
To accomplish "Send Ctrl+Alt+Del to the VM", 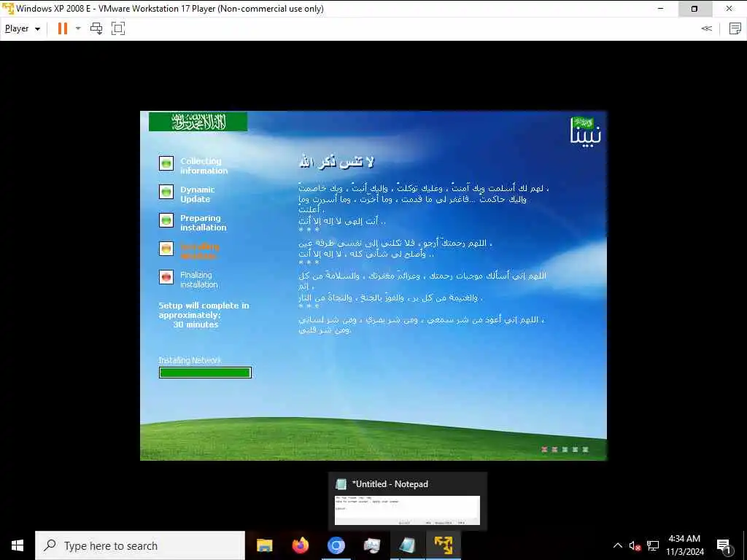I will [96, 28].
